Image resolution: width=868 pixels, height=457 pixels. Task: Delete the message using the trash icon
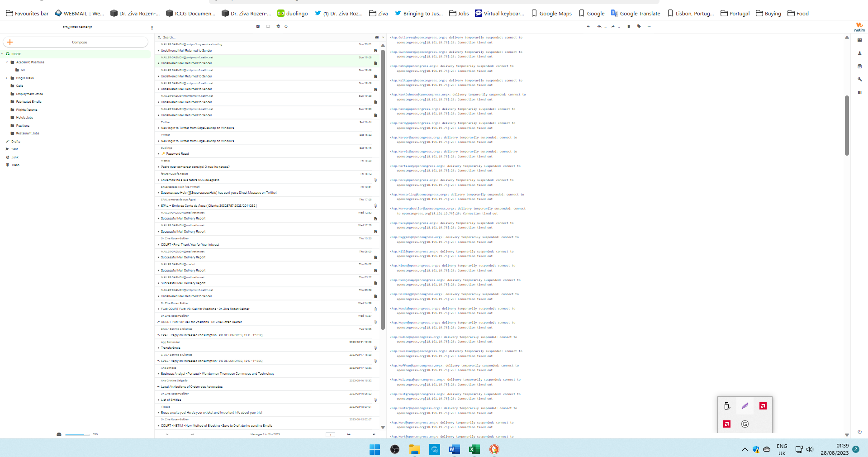click(629, 27)
